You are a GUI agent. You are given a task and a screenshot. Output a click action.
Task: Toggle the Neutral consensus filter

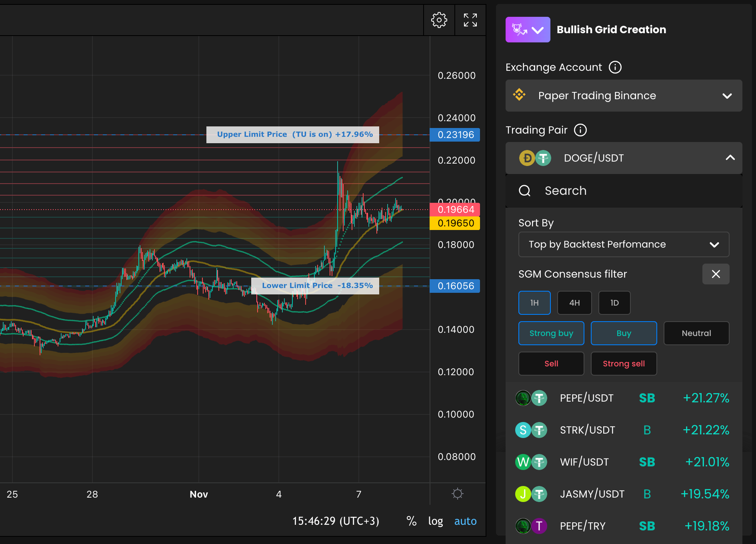(696, 333)
